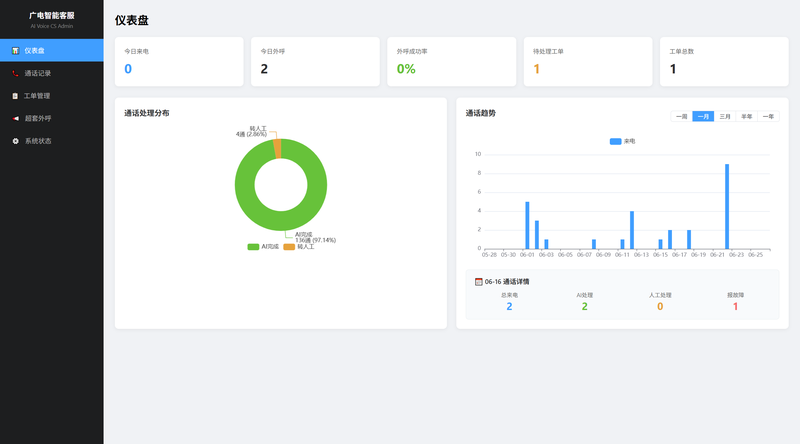This screenshot has height=444, width=800.
Task: Click the calendar icon beside 06-16 通话详情
Action: (x=479, y=282)
